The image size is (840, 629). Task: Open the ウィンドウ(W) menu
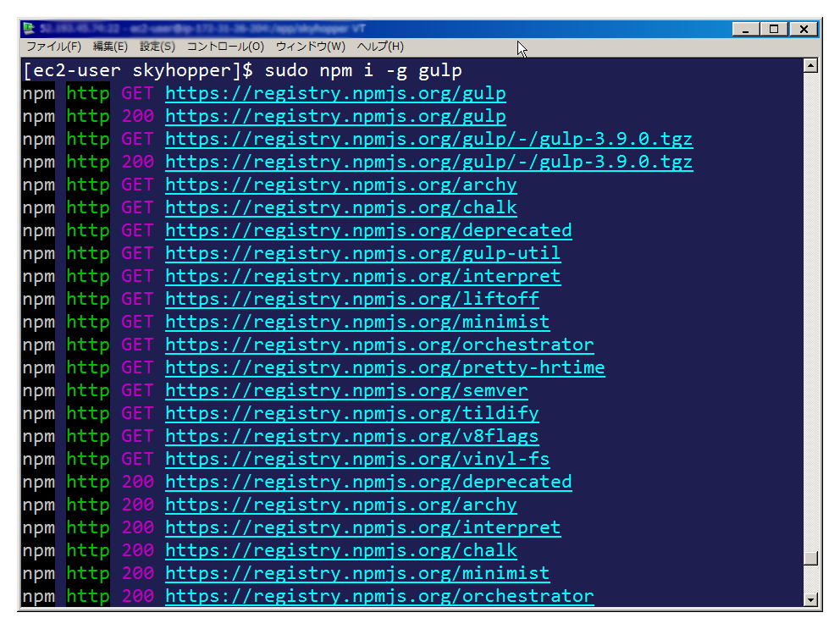[311, 47]
